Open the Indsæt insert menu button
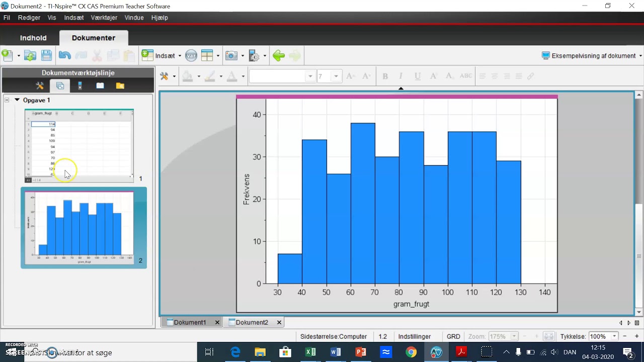The width and height of the screenshot is (644, 362). click(161, 55)
